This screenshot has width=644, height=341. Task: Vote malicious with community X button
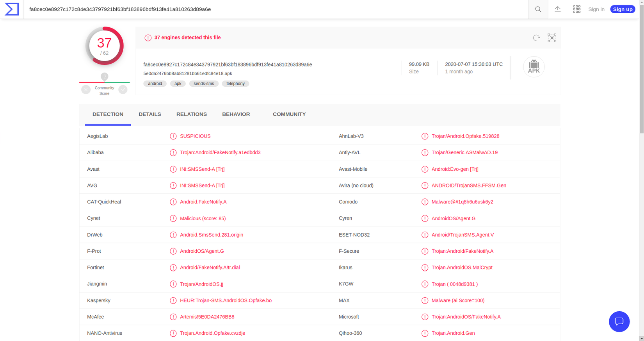[x=86, y=90]
